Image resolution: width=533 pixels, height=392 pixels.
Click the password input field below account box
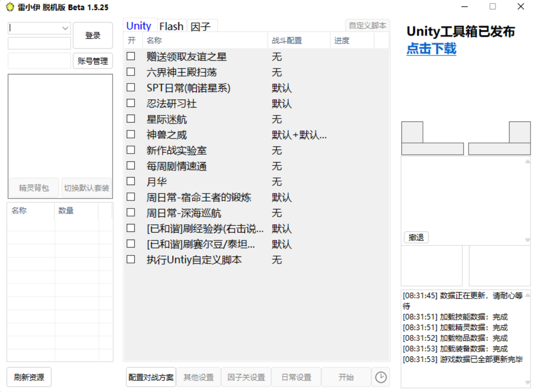click(40, 43)
